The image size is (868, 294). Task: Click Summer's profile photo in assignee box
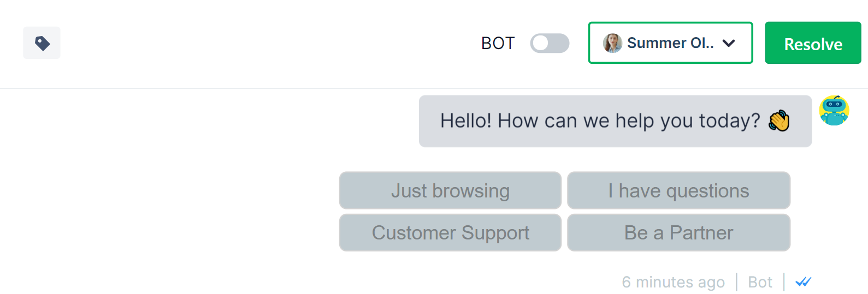tap(612, 43)
